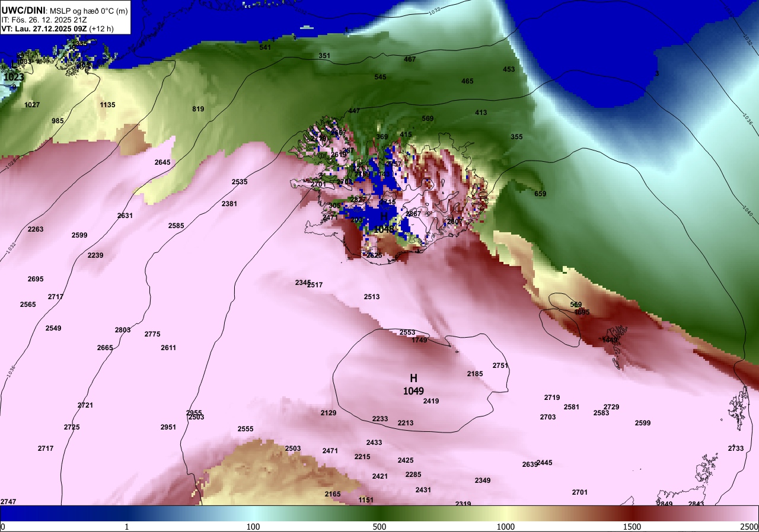
Task: Click the height value 545
Action: (x=380, y=77)
